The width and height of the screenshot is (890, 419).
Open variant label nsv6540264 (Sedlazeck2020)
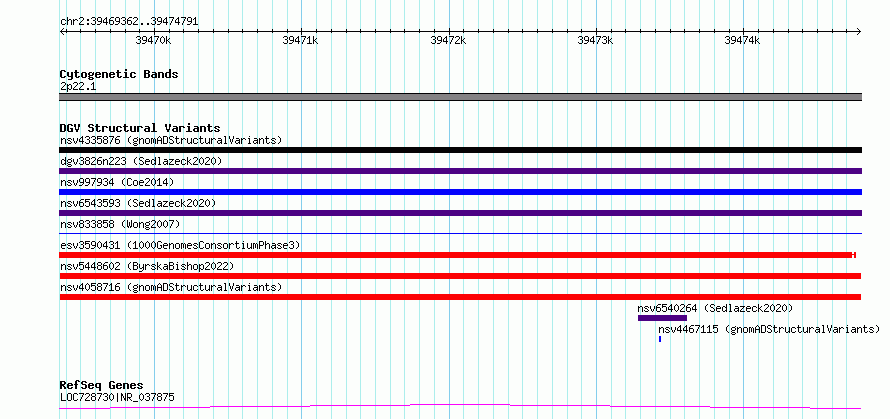tap(715, 308)
